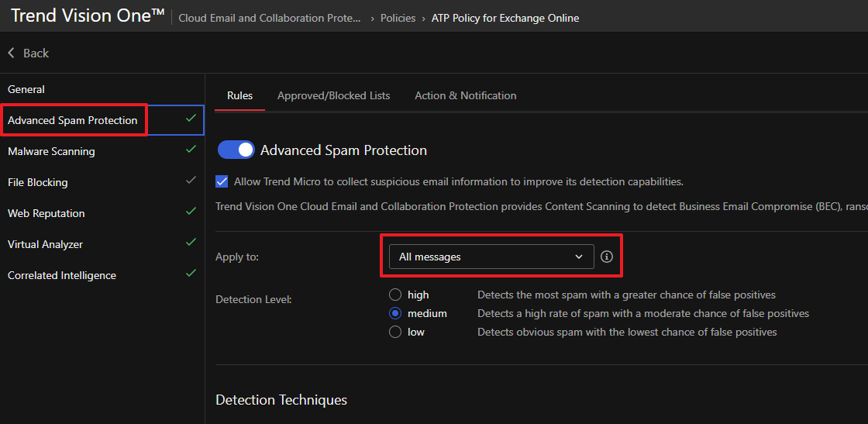The image size is (868, 424).
Task: Click checkmark icon next to Malware Scanning
Action: [191, 150]
